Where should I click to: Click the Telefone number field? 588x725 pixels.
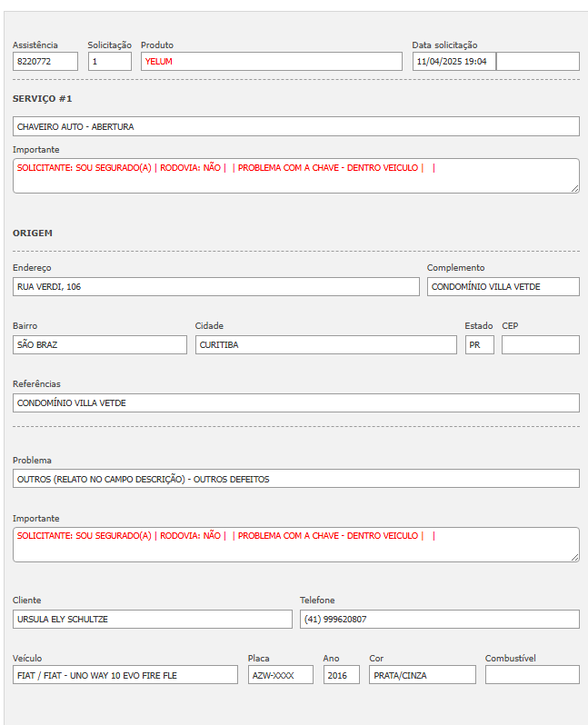point(439,620)
